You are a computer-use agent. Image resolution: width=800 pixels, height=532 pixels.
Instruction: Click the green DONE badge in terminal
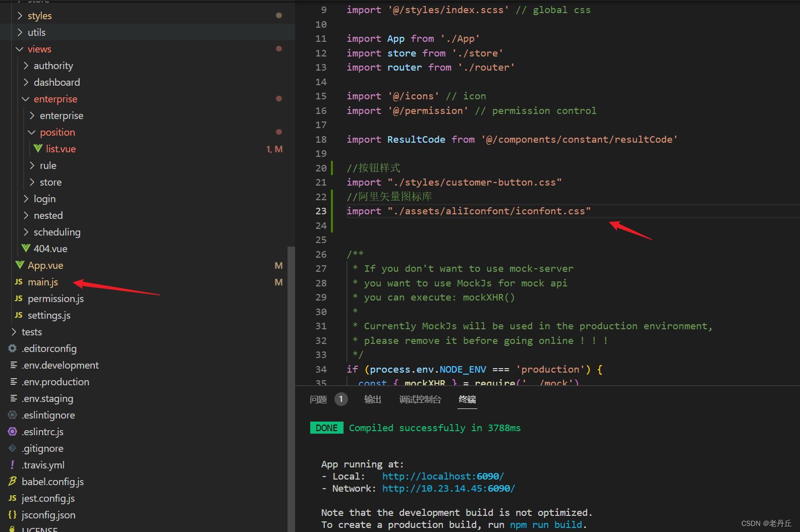click(326, 428)
